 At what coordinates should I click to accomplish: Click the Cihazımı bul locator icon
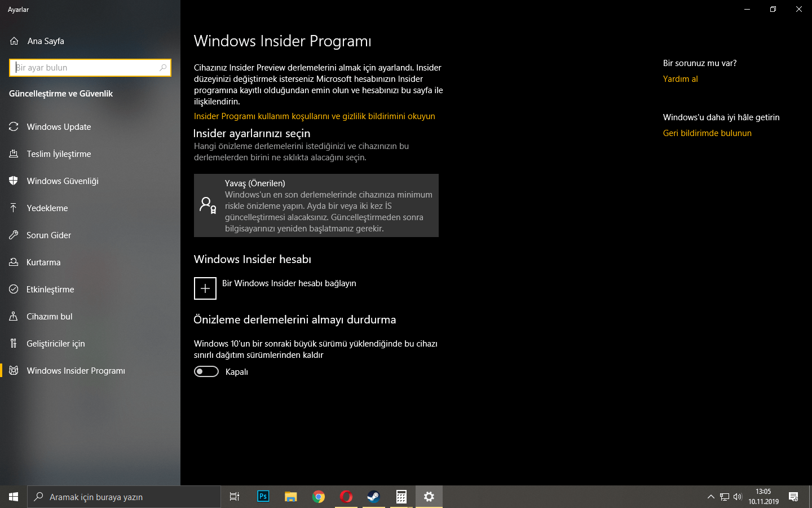(x=14, y=317)
